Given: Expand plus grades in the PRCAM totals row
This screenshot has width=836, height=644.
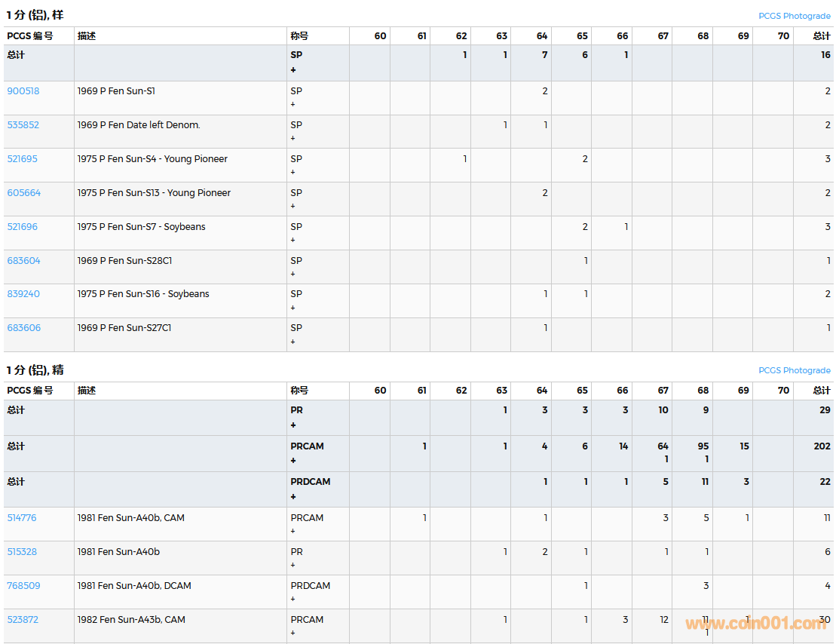Looking at the screenshot, I should click(x=293, y=461).
